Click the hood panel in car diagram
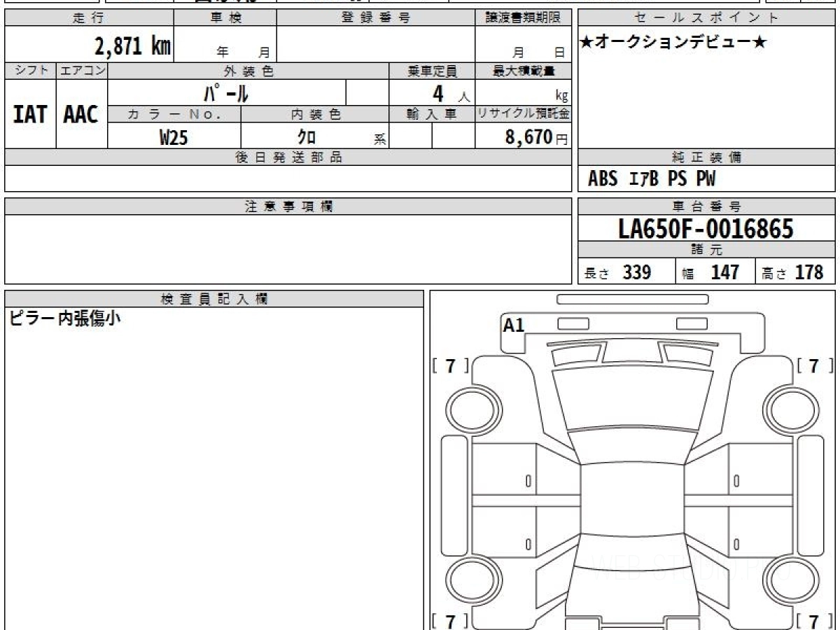This screenshot has width=840, height=630. coord(633,397)
